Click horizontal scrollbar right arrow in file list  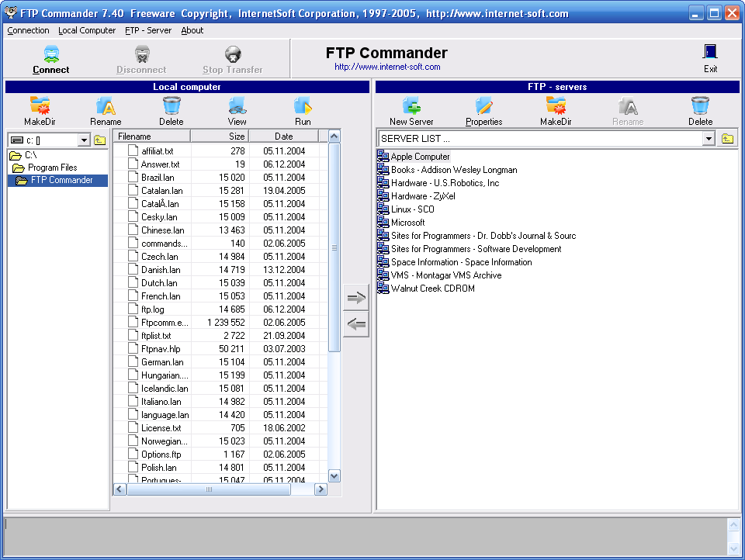tap(321, 489)
